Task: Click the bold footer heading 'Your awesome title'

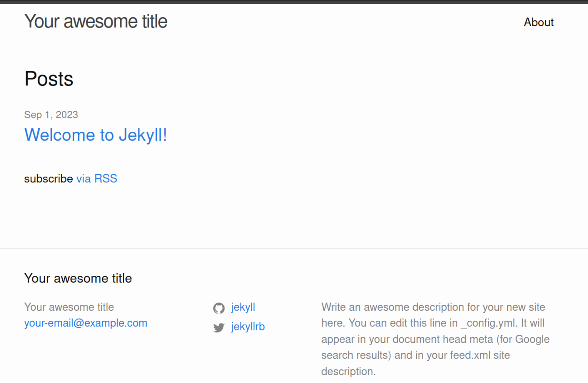Action: 78,278
